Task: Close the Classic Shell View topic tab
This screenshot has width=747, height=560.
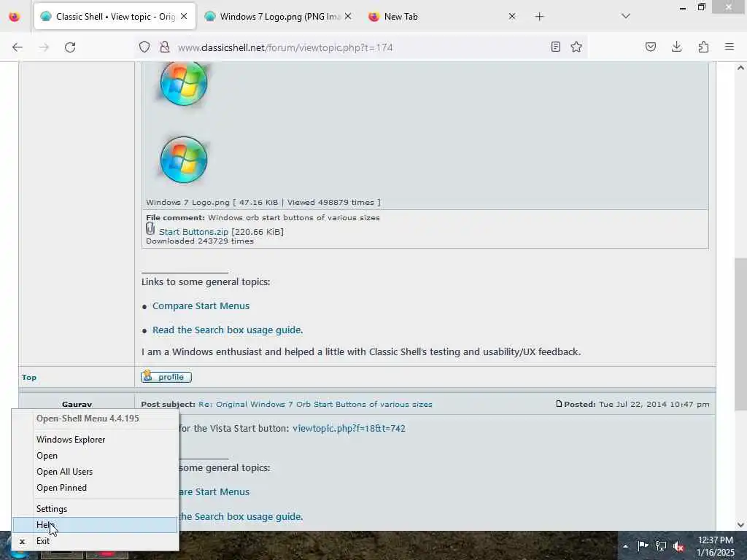Action: pos(184,16)
